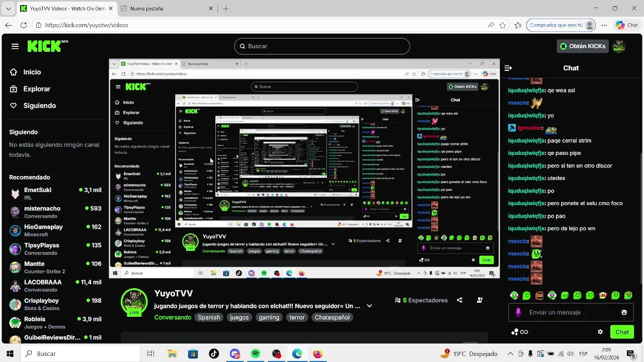Open Microsoft Store from taskbar
Screen dimensions: 644x362
point(193,353)
